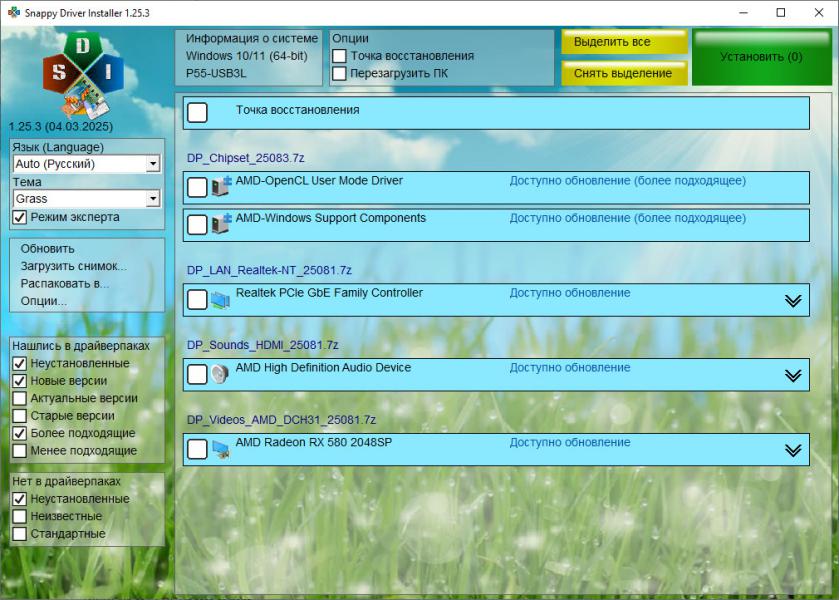Disable the Режим эксперта checkbox
839x600 pixels.
click(x=20, y=217)
